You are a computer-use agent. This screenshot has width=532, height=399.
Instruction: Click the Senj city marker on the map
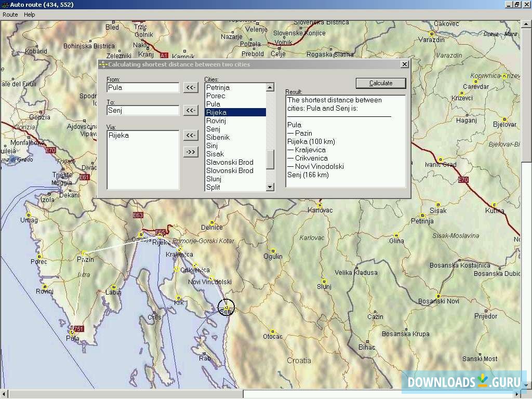227,308
